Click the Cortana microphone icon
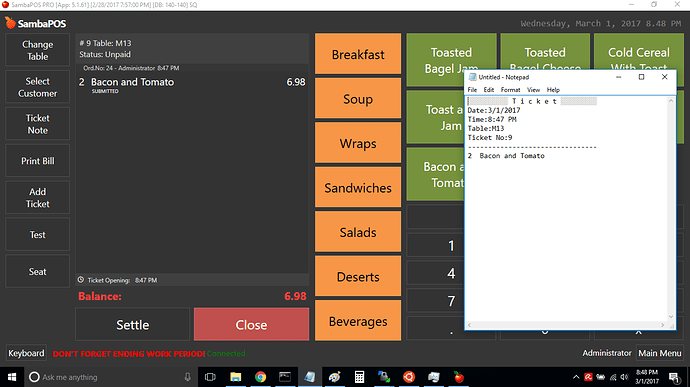 187,377
